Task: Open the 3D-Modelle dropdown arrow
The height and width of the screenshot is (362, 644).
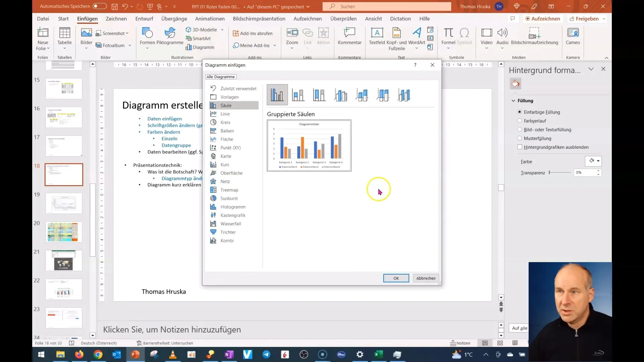Action: pos(222,30)
